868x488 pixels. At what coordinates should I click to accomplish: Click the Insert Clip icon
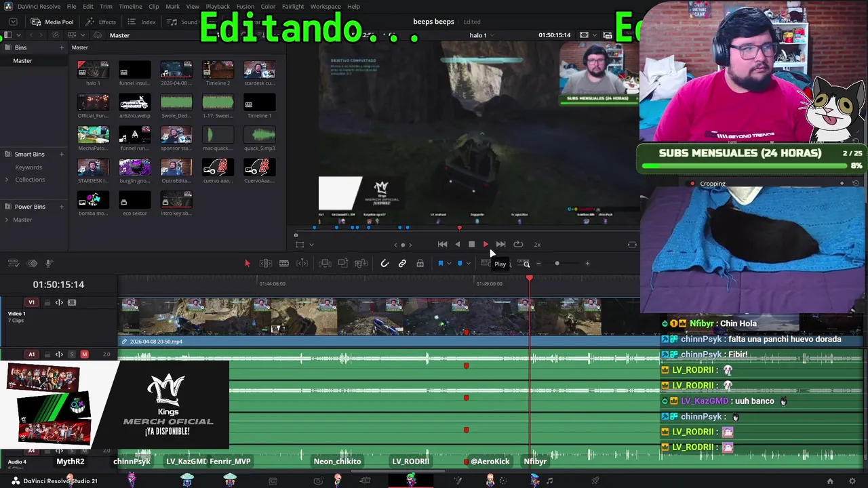[x=325, y=264]
